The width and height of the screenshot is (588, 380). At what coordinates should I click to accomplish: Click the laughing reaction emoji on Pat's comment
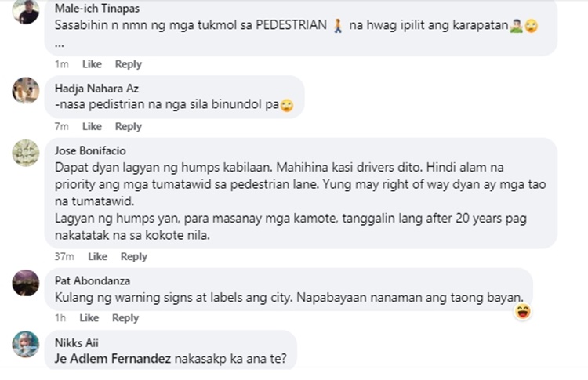[522, 312]
